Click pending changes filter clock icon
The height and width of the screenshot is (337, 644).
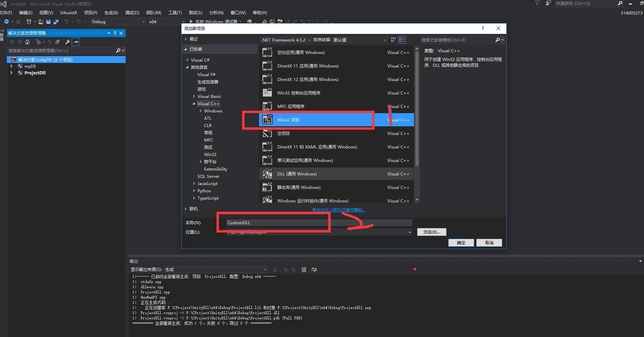[38, 42]
